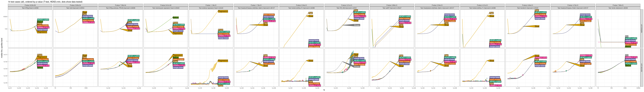Select the 'Test: fwrite refactored in #6393' header
The image size is (644, 92).
(x=618, y=8)
